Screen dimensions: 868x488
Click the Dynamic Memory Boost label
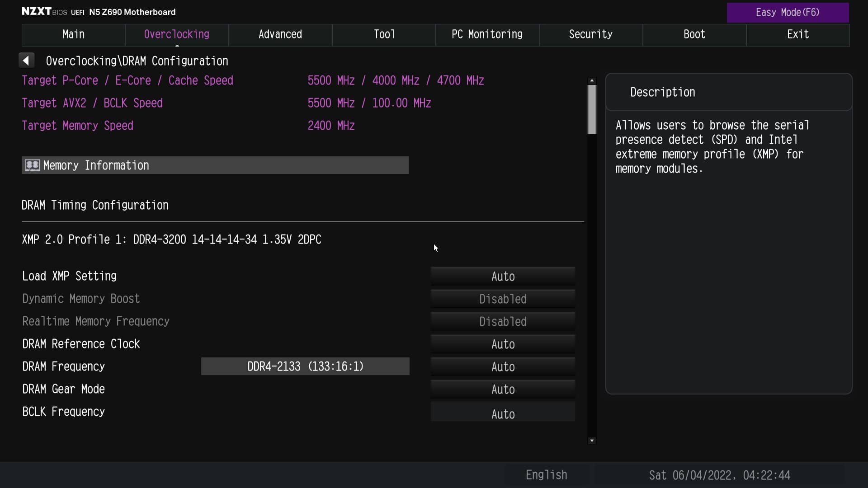(x=81, y=299)
